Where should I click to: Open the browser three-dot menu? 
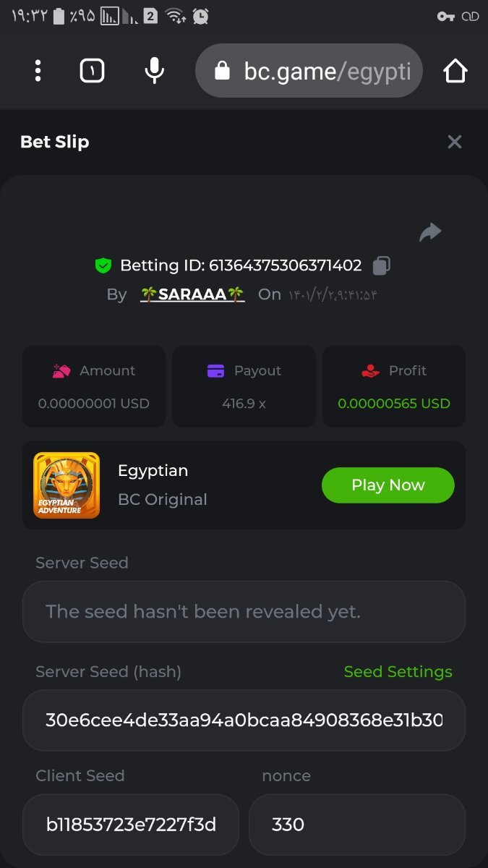tap(38, 71)
